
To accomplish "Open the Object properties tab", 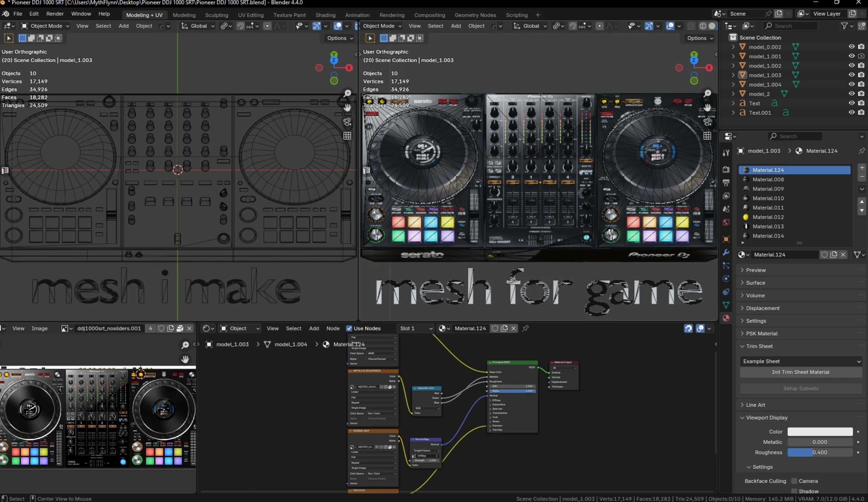I will pos(726,239).
